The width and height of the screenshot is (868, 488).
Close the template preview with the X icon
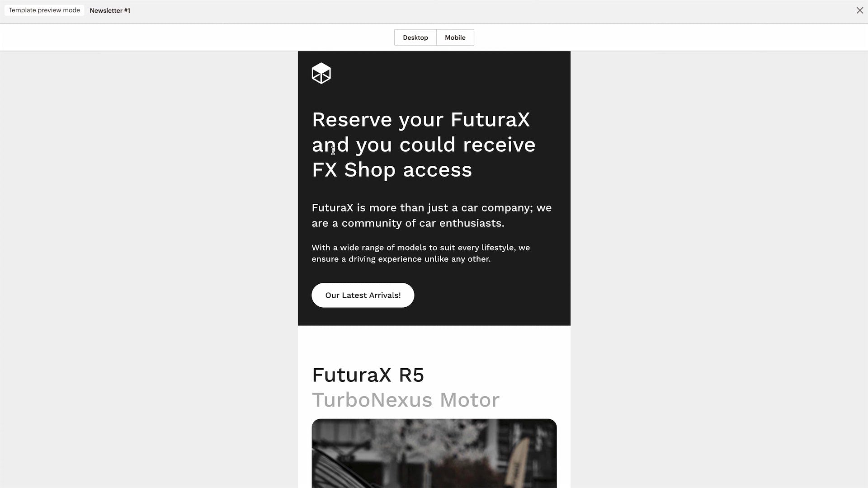[x=859, y=10]
